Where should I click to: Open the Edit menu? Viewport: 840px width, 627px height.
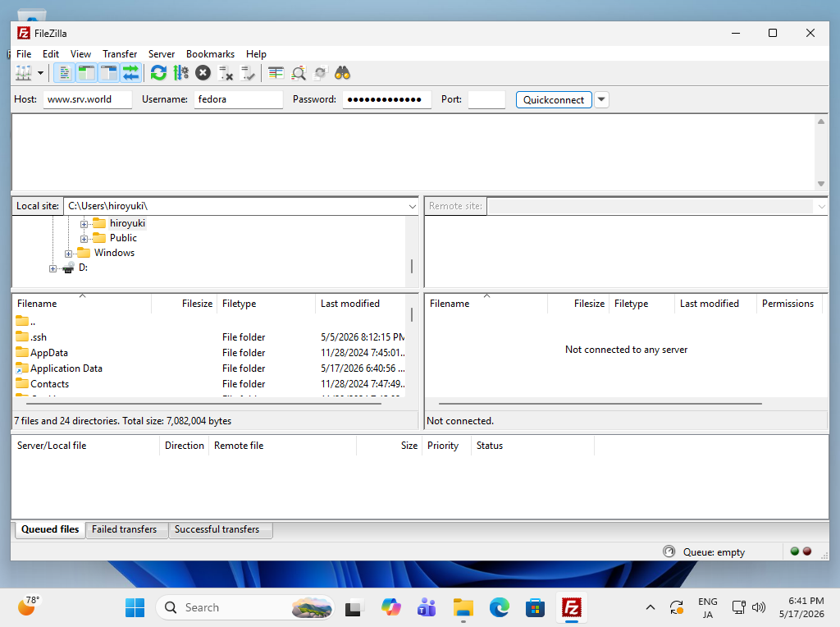tap(51, 54)
